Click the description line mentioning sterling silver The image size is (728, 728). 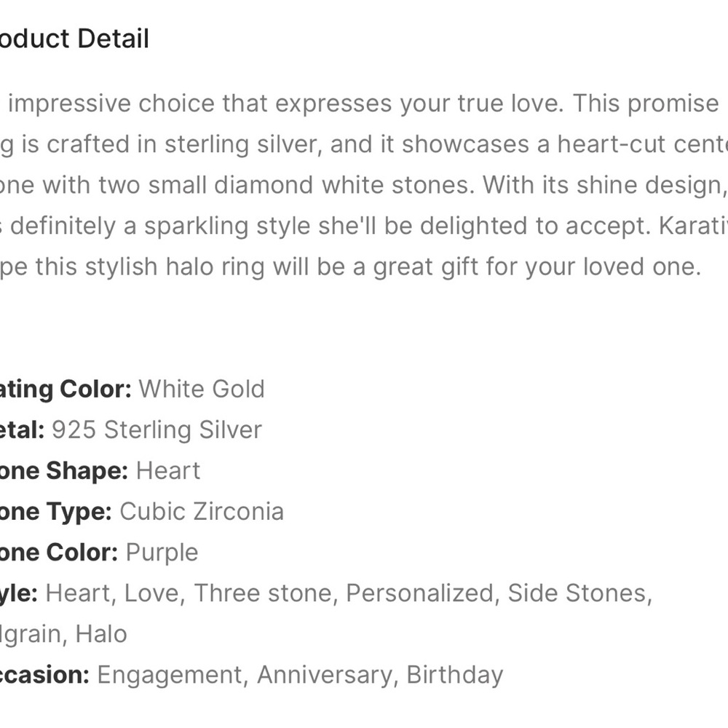point(364,144)
